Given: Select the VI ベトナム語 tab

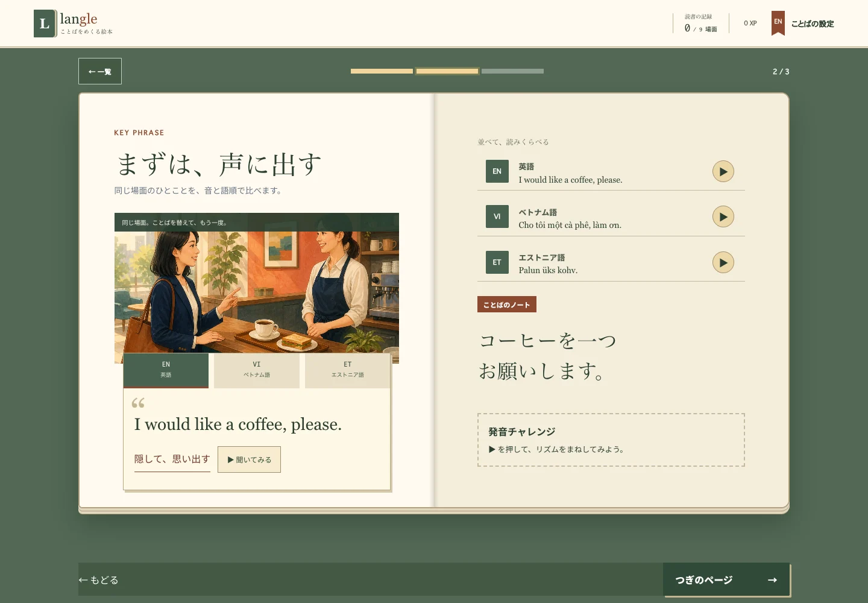Looking at the screenshot, I should 257,370.
